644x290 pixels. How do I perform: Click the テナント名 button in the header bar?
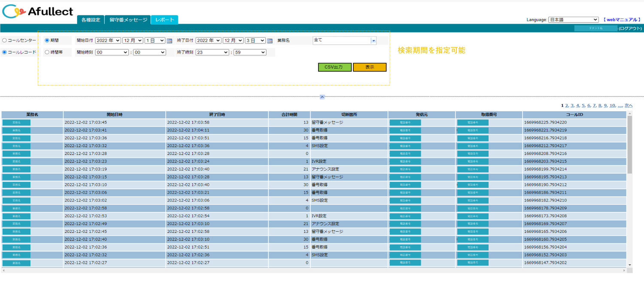[x=596, y=28]
